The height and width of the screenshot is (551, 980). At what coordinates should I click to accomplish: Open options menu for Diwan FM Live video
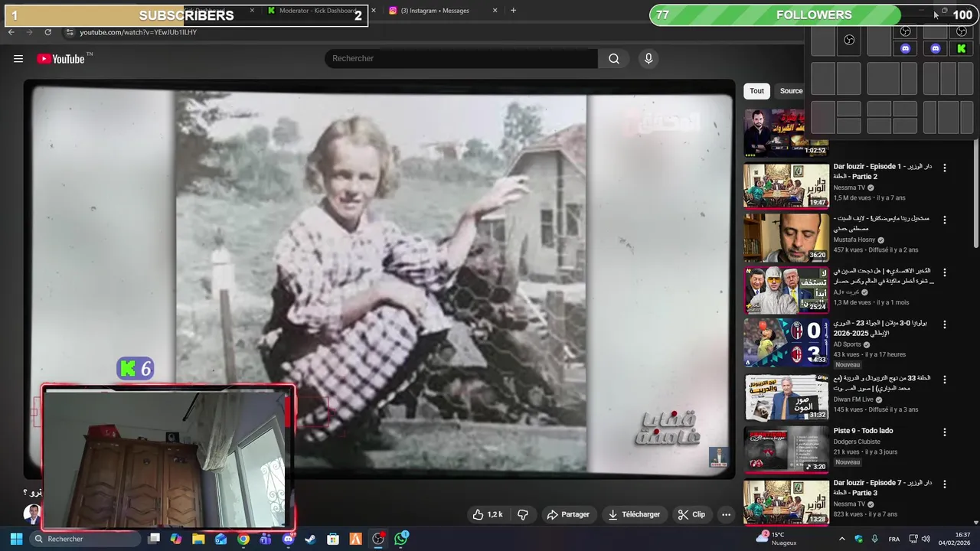click(x=944, y=379)
